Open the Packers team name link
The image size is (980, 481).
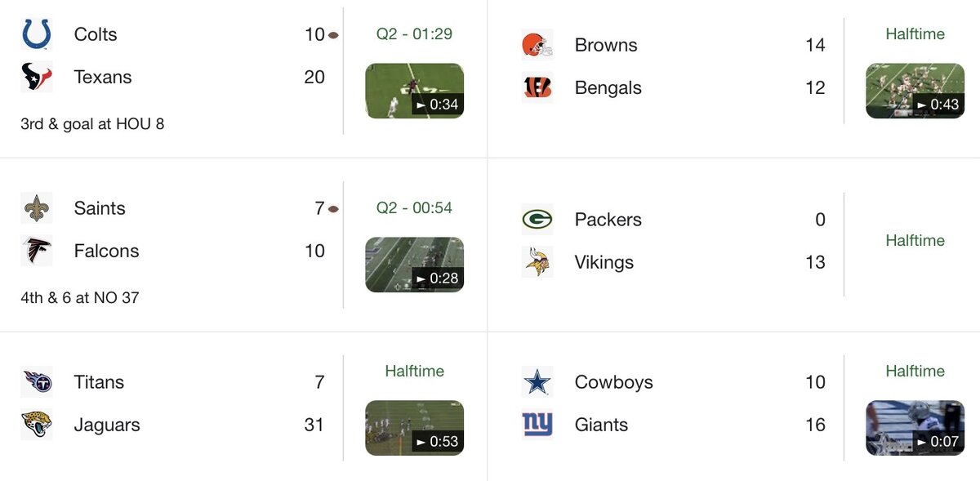click(x=608, y=220)
